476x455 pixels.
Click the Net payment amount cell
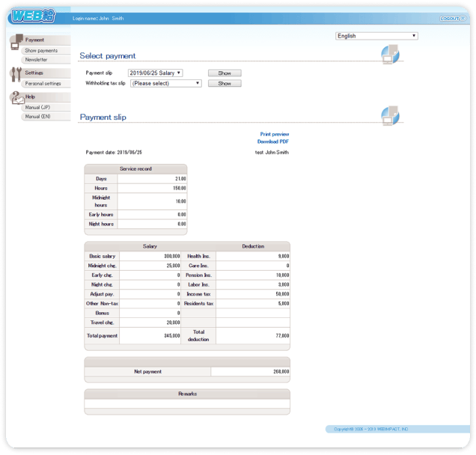(x=250, y=371)
